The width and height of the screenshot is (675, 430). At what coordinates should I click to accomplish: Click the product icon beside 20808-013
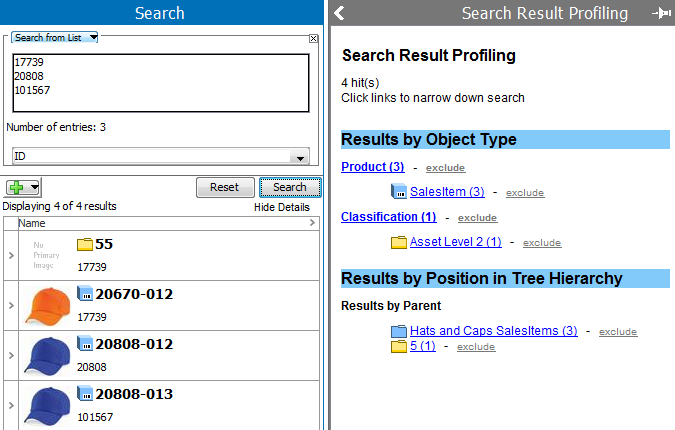pyautogui.click(x=85, y=393)
